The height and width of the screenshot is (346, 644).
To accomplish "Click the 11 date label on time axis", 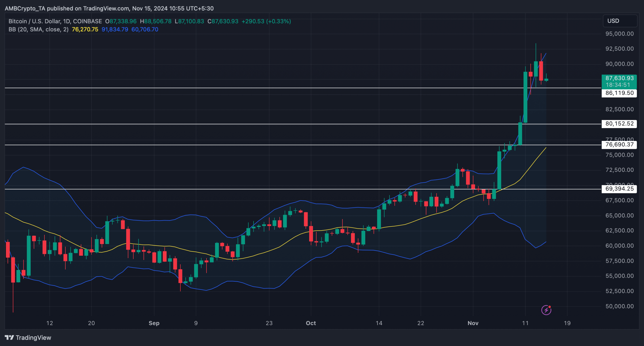I will point(525,323).
